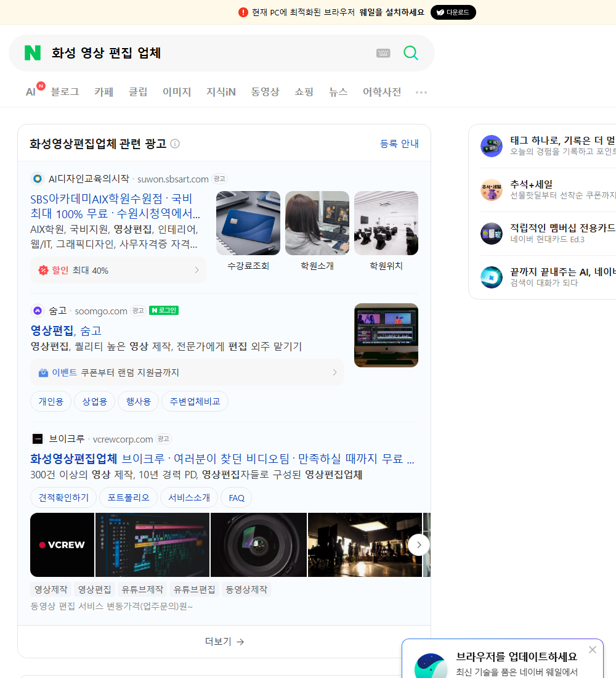Screen dimensions: 616x678
Task: Click the 태그 하나로 banner icon
Action: point(492,145)
